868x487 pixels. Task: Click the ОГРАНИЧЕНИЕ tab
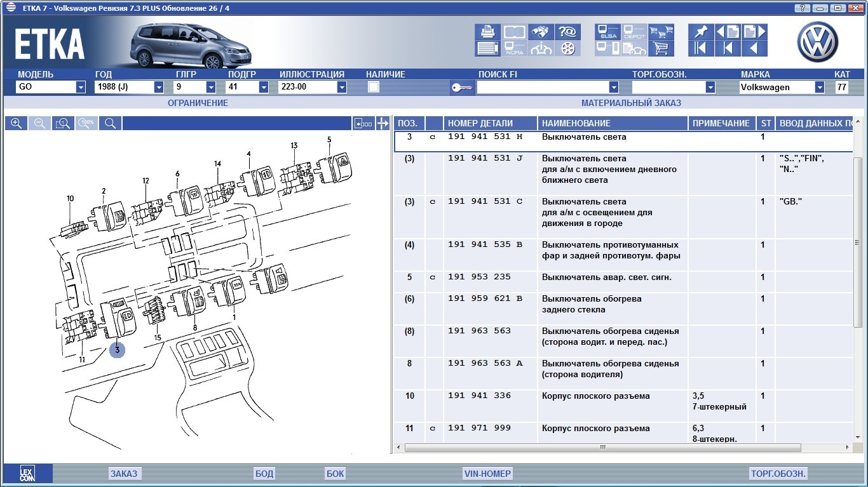[x=198, y=103]
